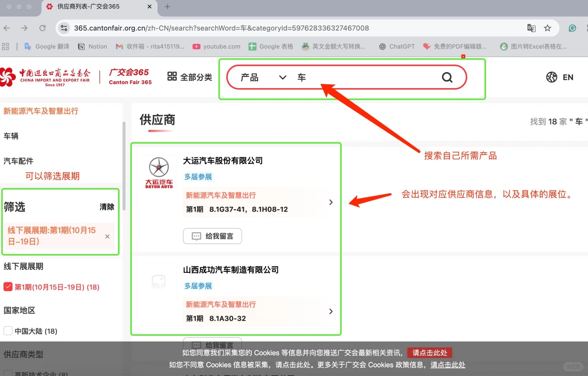Click the placeholder logo of 山西成功汽车
This screenshot has width=588, height=376.
point(159,282)
